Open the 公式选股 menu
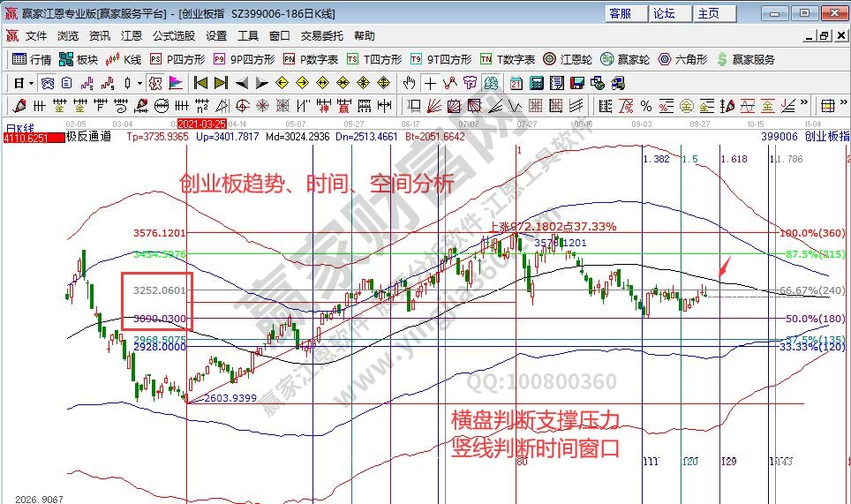 (x=173, y=36)
